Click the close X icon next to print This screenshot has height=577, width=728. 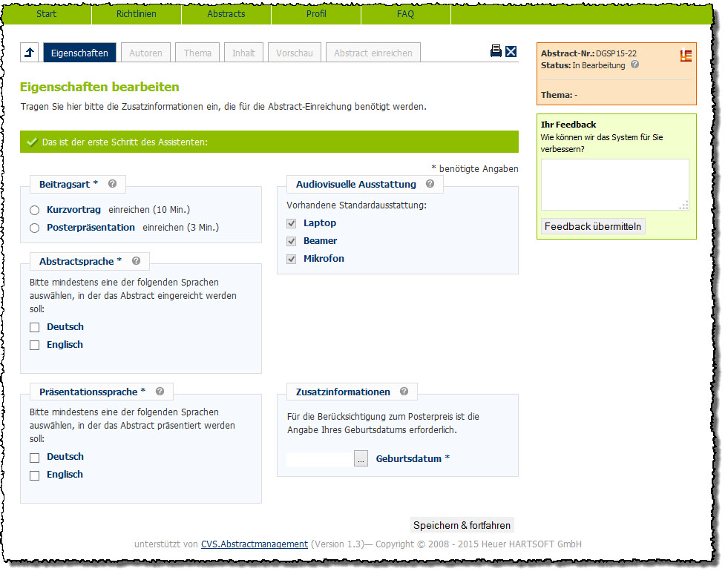click(x=511, y=51)
